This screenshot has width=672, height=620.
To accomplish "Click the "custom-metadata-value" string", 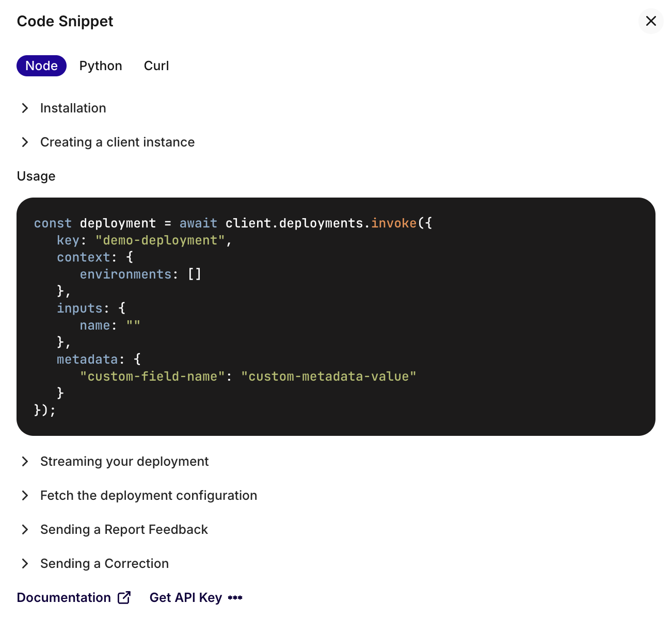I will (x=329, y=377).
